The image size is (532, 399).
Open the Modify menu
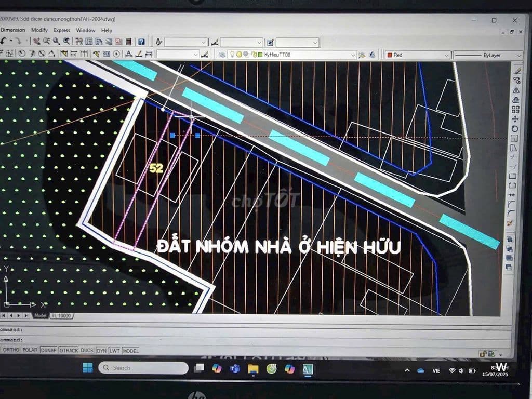pos(38,30)
